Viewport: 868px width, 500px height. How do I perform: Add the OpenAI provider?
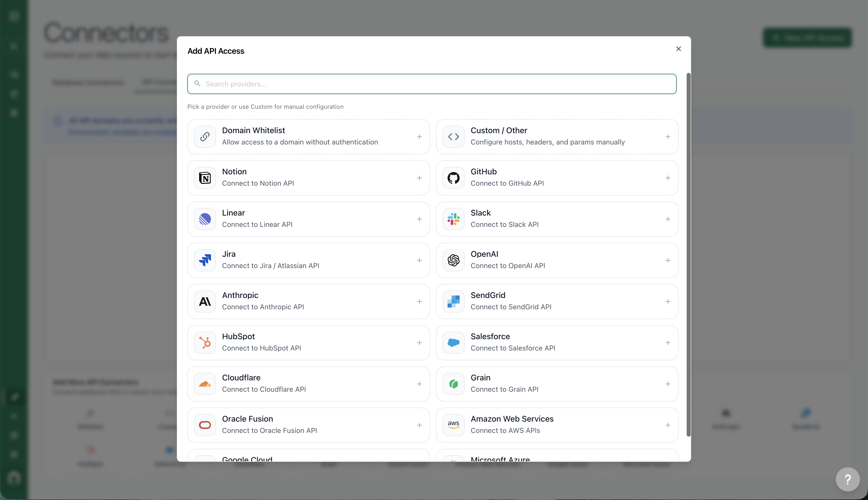[557, 260]
